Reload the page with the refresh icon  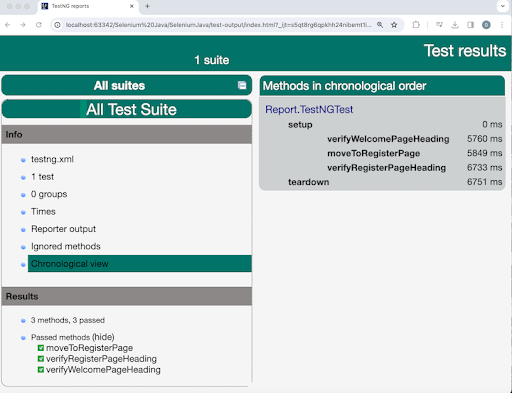(39, 25)
